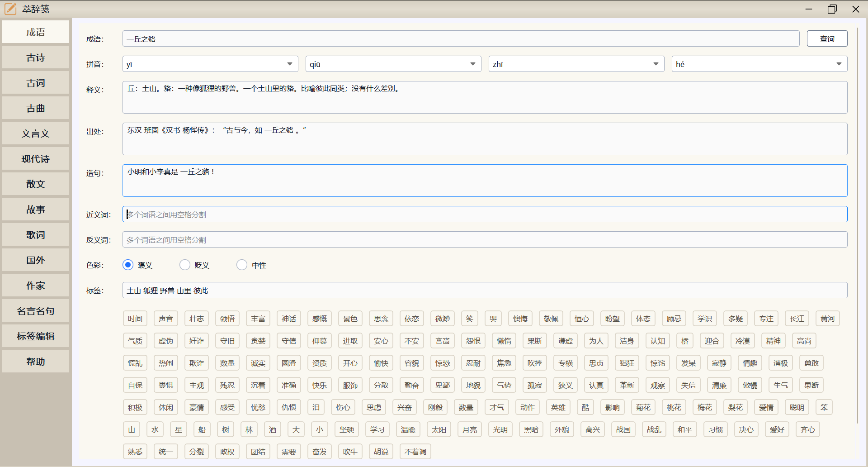Screen dimensions: 868x467
Task: Choose the 月亮 tag button
Action: coord(470,429)
